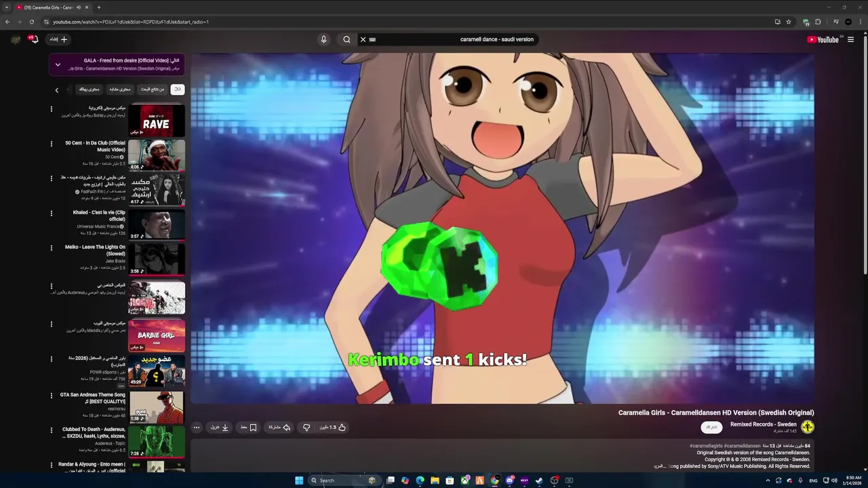868x488 pixels.
Task: Dislike the video
Action: pos(307,428)
